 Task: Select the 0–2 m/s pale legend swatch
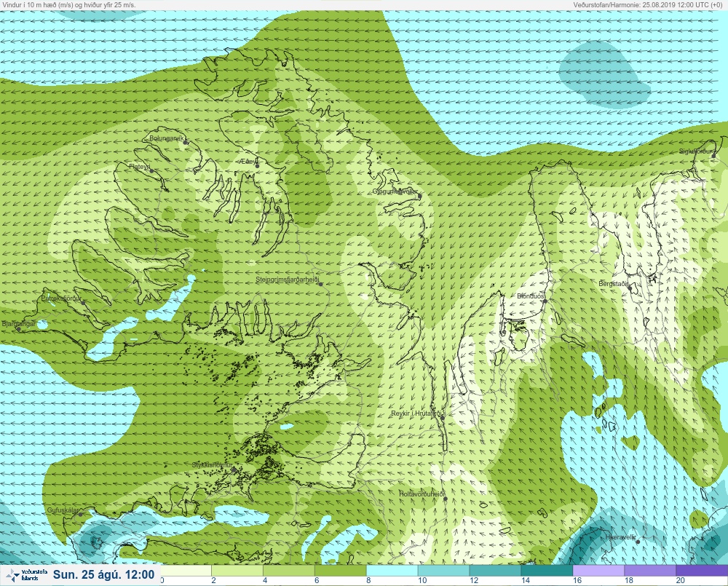186,571
